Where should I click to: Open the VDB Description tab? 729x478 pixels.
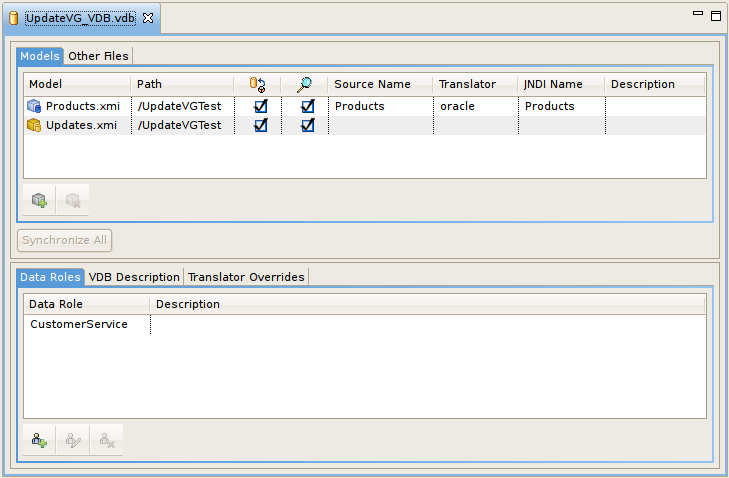[x=134, y=277]
